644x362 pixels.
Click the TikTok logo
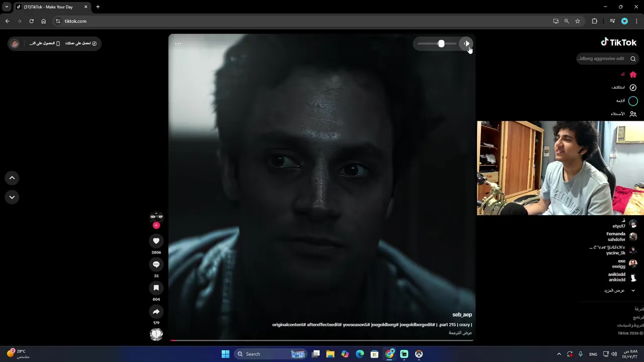click(619, 42)
